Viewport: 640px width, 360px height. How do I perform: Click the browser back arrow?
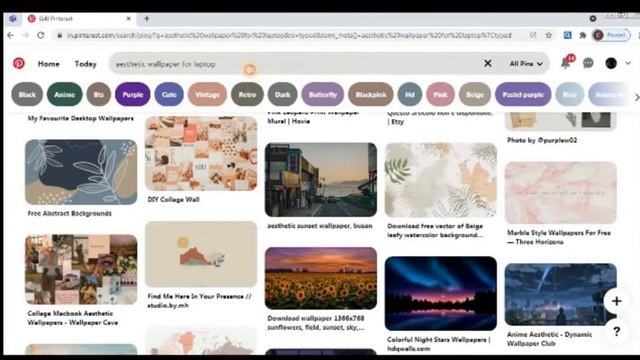(x=10, y=36)
